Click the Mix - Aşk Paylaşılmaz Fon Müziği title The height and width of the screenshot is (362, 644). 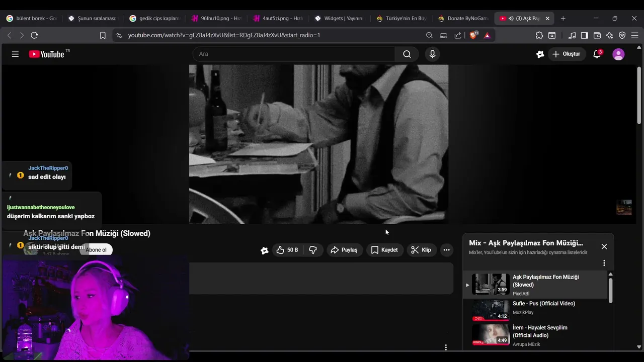coord(526,243)
